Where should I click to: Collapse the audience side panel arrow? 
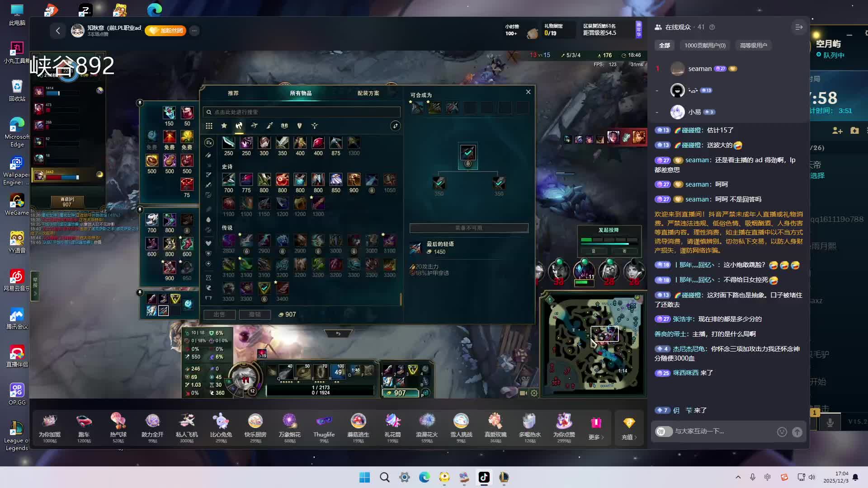click(799, 27)
